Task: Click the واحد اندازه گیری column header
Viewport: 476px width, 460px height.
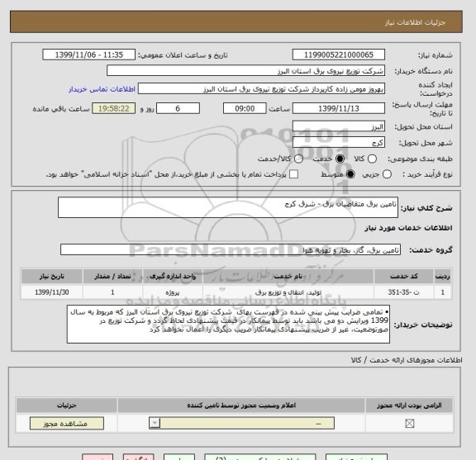Action: tap(173, 277)
